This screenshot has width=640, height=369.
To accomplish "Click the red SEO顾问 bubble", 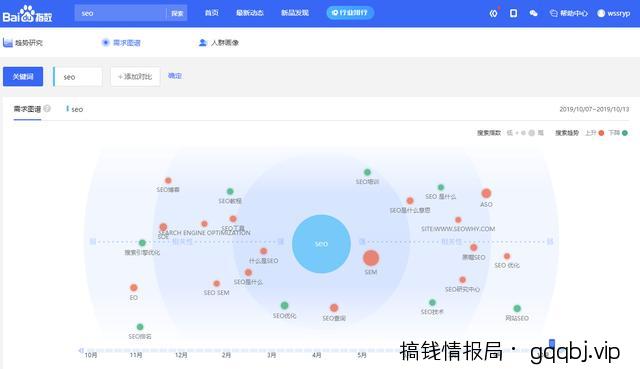I will pyautogui.click(x=334, y=308).
